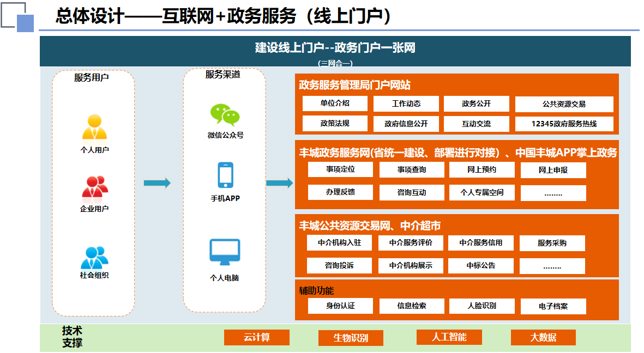Select the yellow individual user icon
This screenshot has width=644, height=353.
[94, 127]
